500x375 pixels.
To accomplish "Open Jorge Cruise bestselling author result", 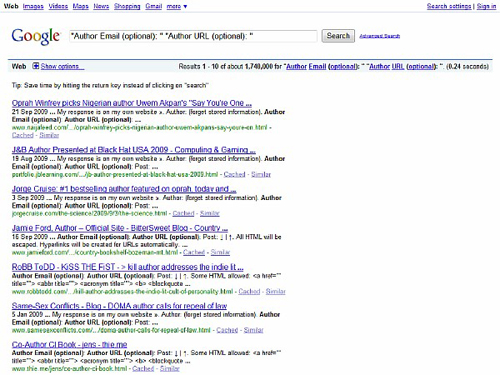I will pyautogui.click(x=124, y=189).
